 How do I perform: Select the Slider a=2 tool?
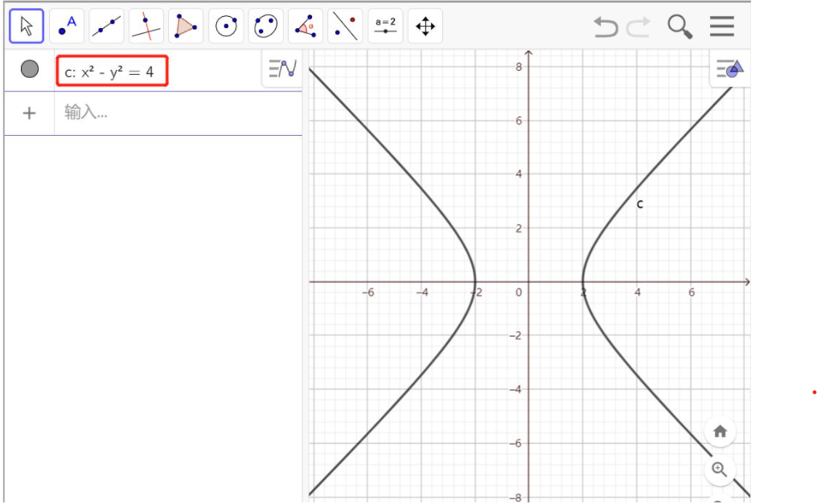pyautogui.click(x=385, y=27)
